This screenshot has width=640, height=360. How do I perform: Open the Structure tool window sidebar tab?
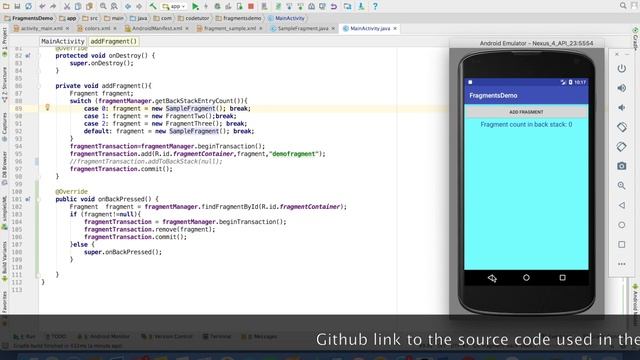tap(4, 84)
